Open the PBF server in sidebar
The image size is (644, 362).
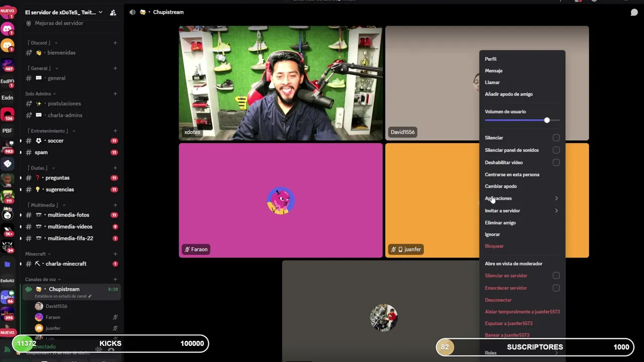click(8, 131)
